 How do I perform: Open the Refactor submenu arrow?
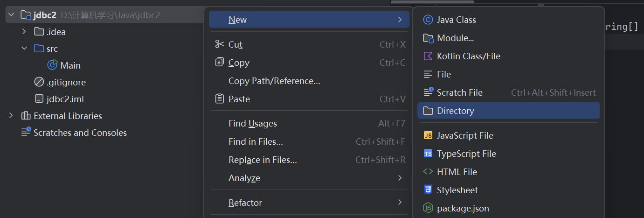(x=400, y=202)
